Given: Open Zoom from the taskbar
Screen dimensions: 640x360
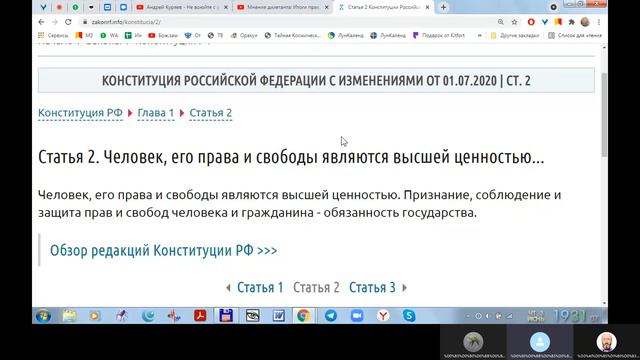Looking at the screenshot, I should [x=357, y=316].
